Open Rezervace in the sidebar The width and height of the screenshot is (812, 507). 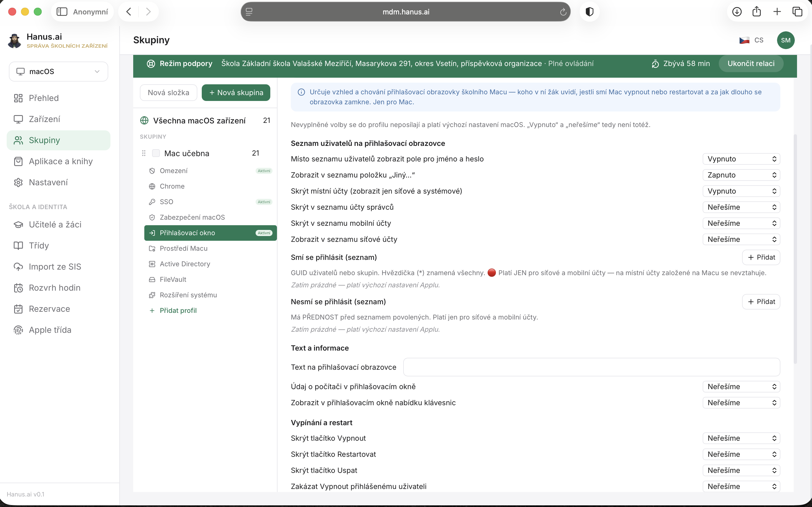point(58,309)
